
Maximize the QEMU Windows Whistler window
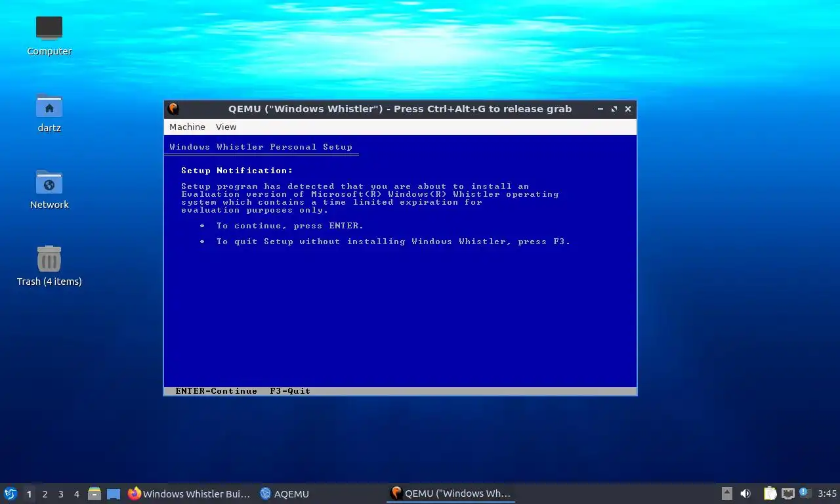614,109
